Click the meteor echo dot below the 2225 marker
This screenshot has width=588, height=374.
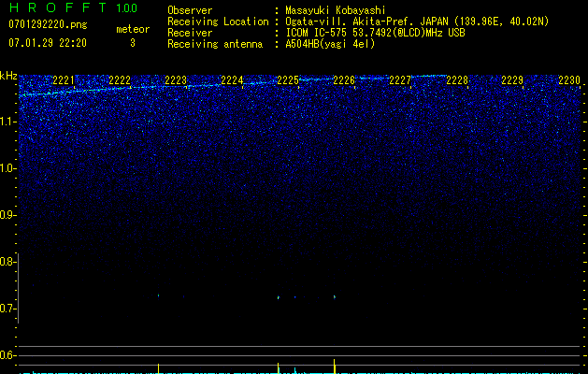(x=279, y=297)
